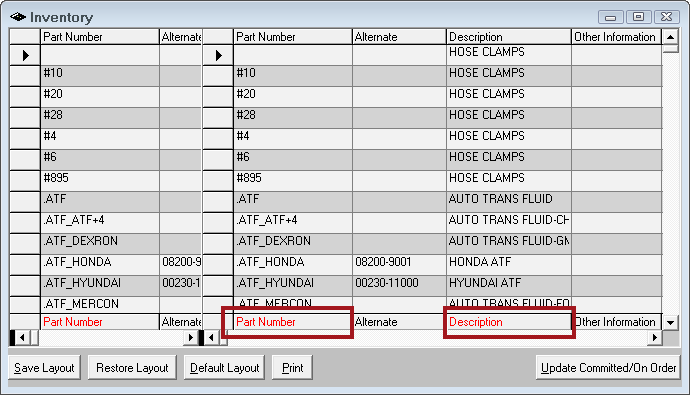Click left pane current-row arrow indicator
The image size is (690, 395).
pos(25,55)
